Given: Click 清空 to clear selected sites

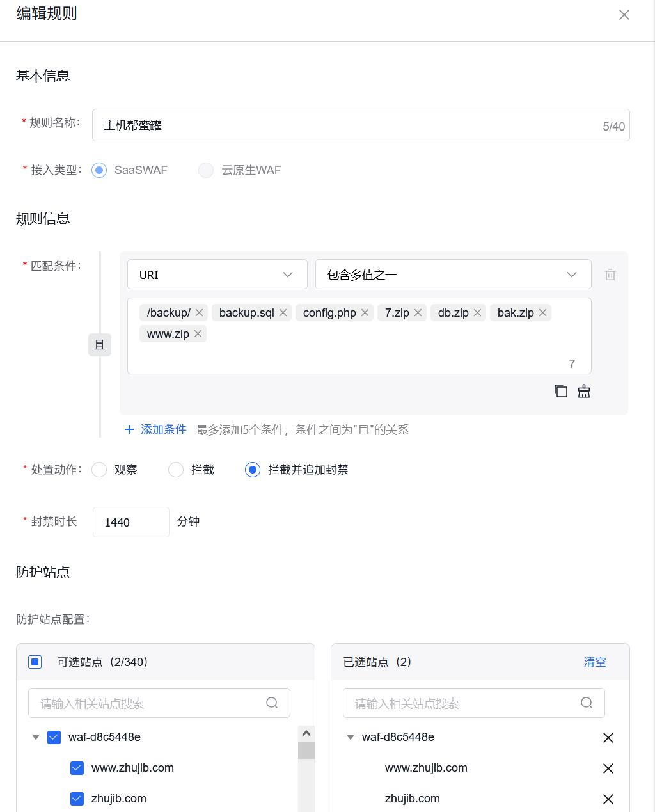Looking at the screenshot, I should [594, 662].
